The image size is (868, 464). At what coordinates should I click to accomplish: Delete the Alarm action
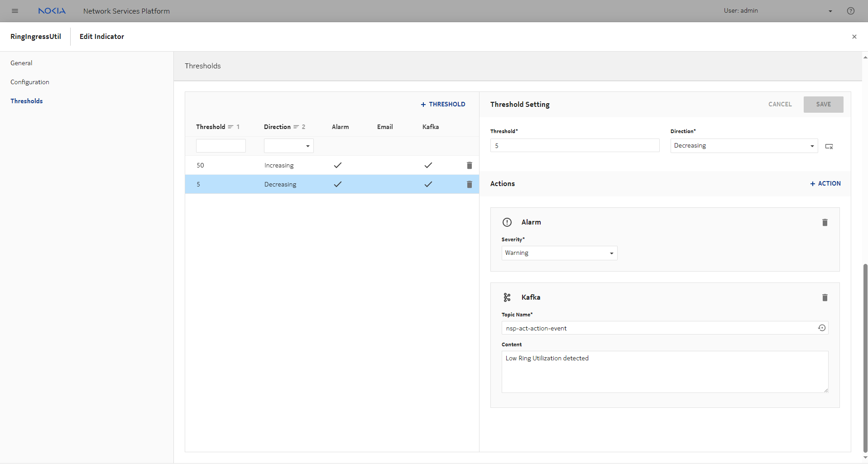825,222
